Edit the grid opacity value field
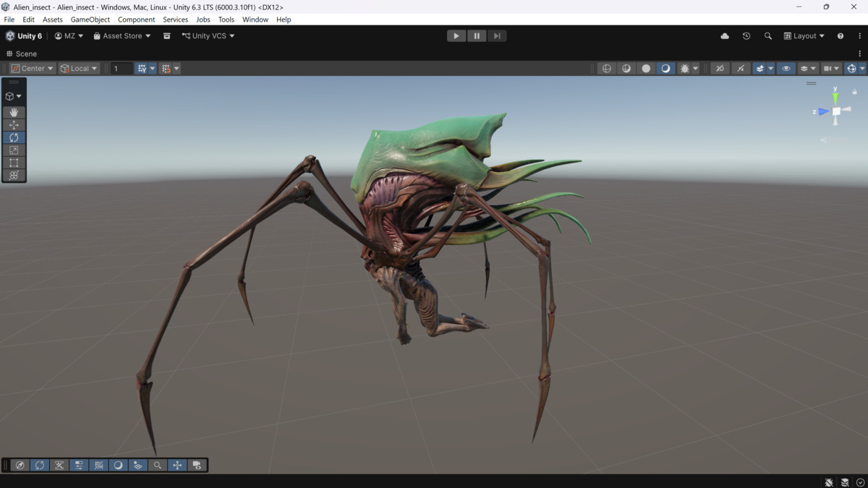This screenshot has width=868, height=488. point(121,68)
